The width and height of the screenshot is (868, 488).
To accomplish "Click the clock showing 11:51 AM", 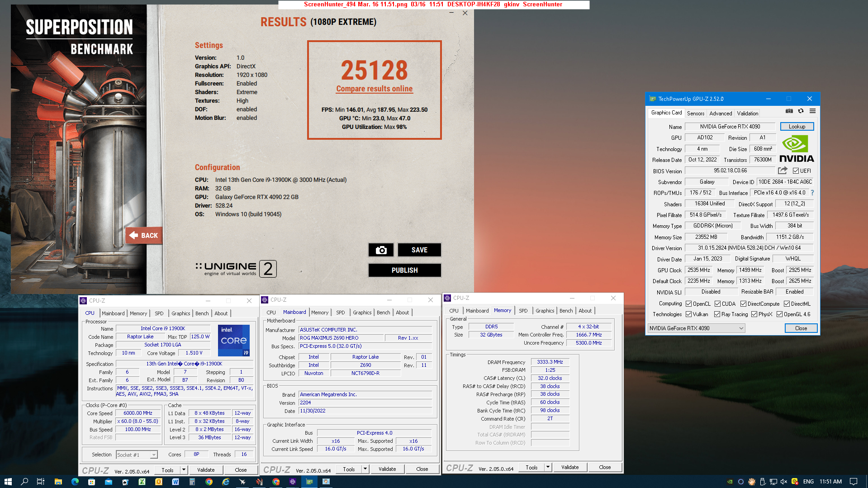I will point(830,482).
